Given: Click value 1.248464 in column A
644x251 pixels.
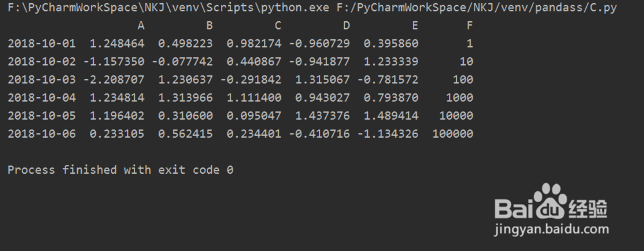Looking at the screenshot, I should coord(117,44).
